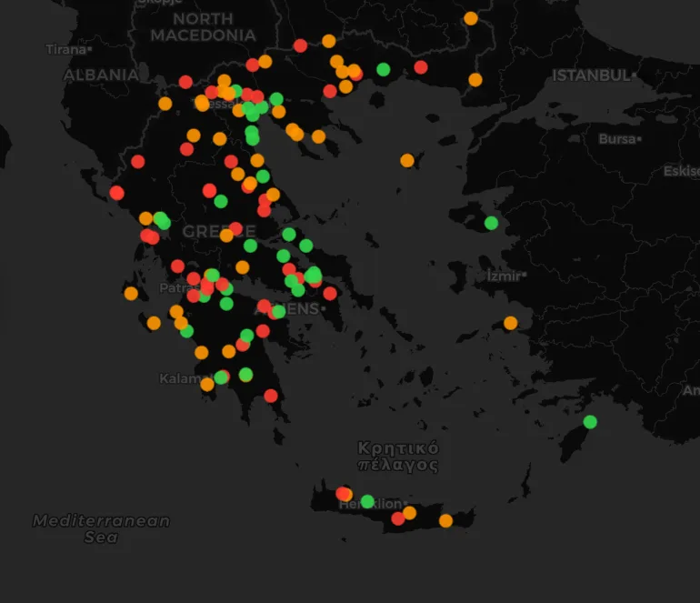Select the green marker in Thrace

(x=384, y=69)
